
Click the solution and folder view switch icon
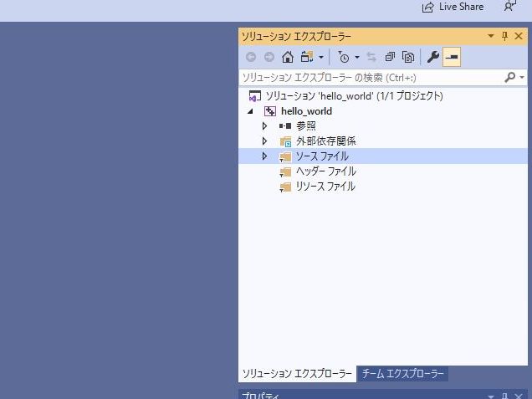(x=308, y=57)
